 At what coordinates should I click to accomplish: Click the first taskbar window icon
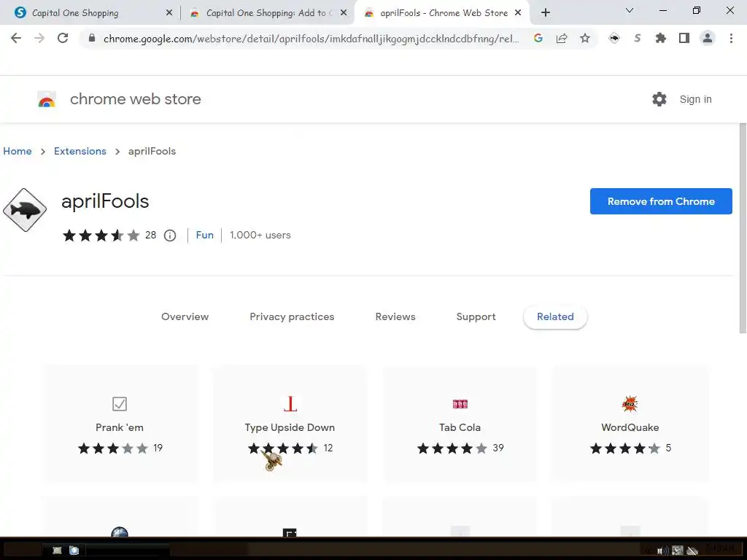(57, 551)
